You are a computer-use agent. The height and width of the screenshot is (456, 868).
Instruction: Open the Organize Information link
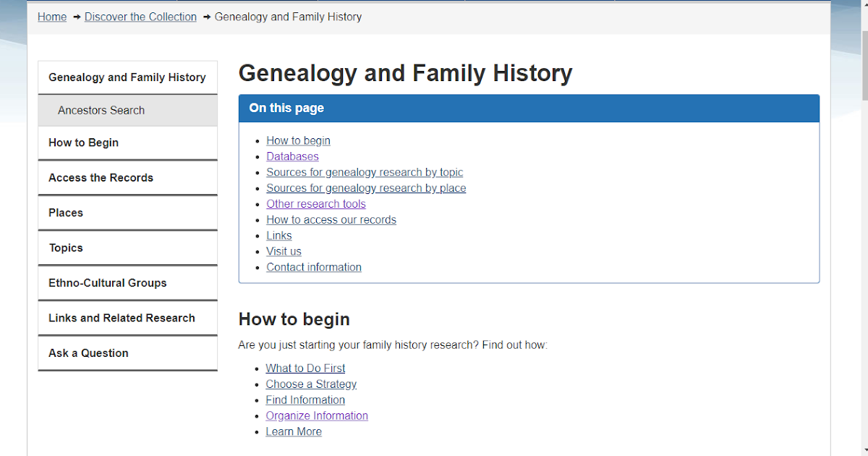point(317,415)
